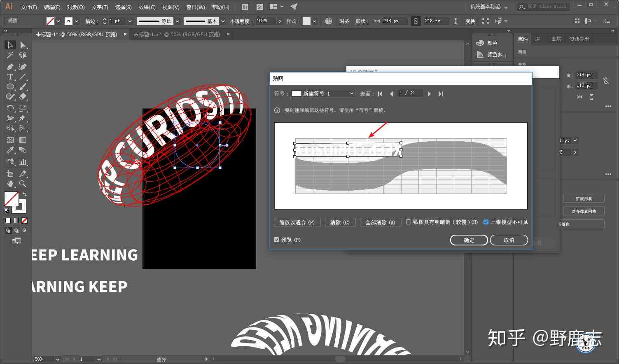
Task: Open the 效果(C) menu
Action: 147,7
